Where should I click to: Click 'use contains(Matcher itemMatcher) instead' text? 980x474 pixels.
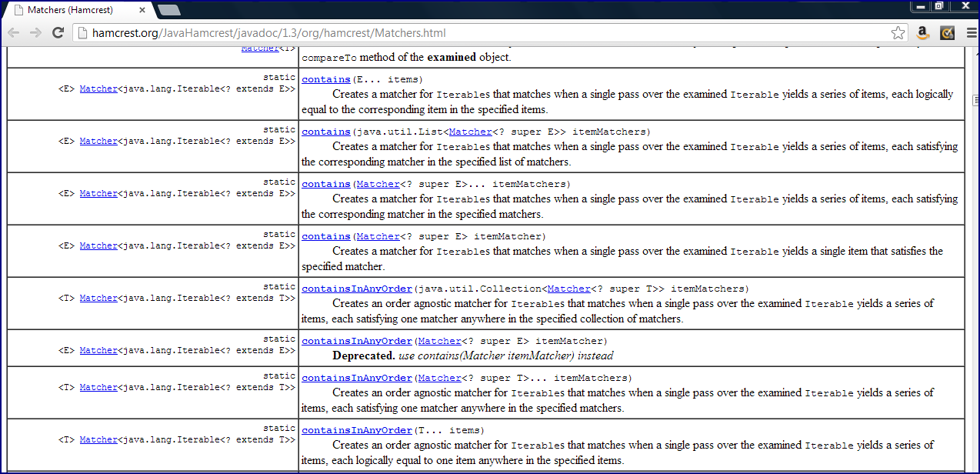click(x=505, y=355)
